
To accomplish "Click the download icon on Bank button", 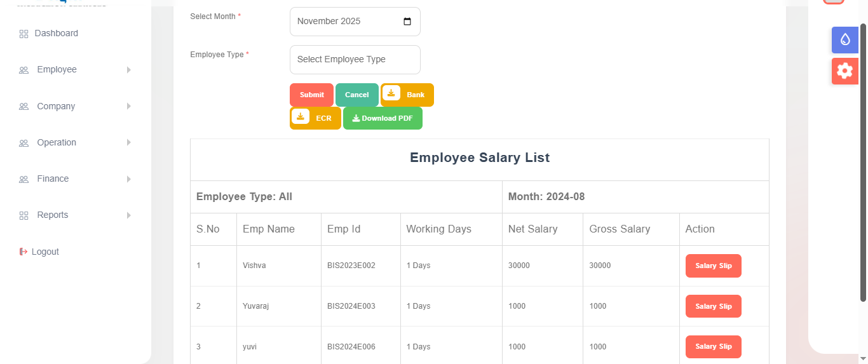I will tap(391, 93).
